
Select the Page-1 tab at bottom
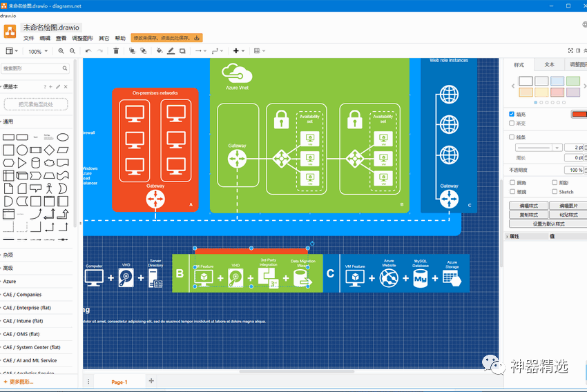coord(119,382)
